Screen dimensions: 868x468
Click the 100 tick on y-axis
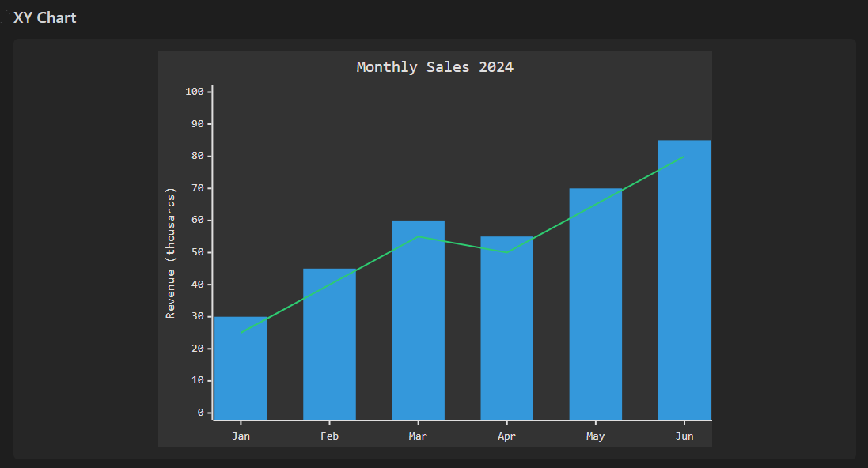coord(195,92)
